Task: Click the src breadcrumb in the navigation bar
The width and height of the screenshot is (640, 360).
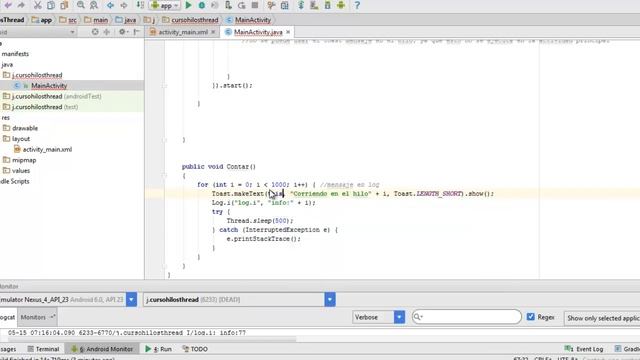Action: tap(68, 20)
